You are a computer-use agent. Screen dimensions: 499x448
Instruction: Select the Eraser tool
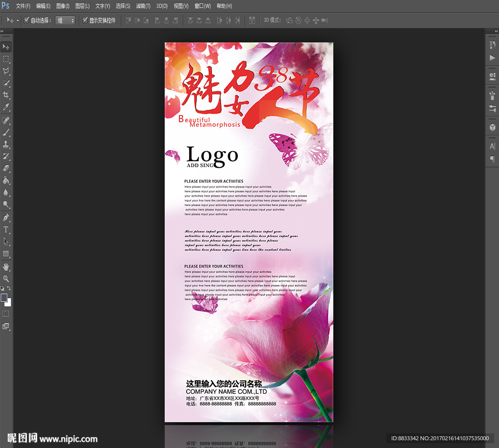click(6, 168)
